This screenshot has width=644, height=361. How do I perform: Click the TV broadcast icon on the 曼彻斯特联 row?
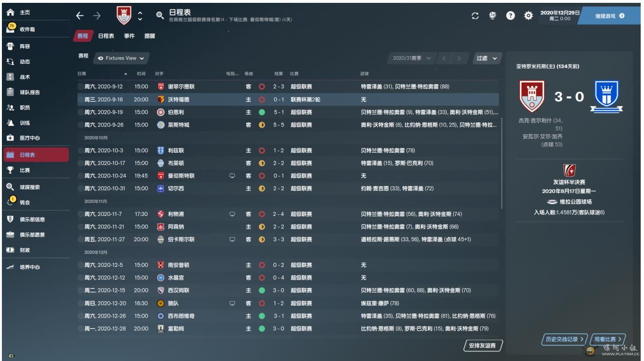[232, 176]
